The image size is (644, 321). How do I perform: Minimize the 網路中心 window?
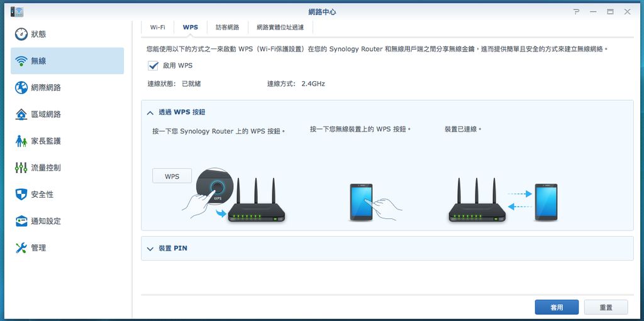click(x=593, y=12)
